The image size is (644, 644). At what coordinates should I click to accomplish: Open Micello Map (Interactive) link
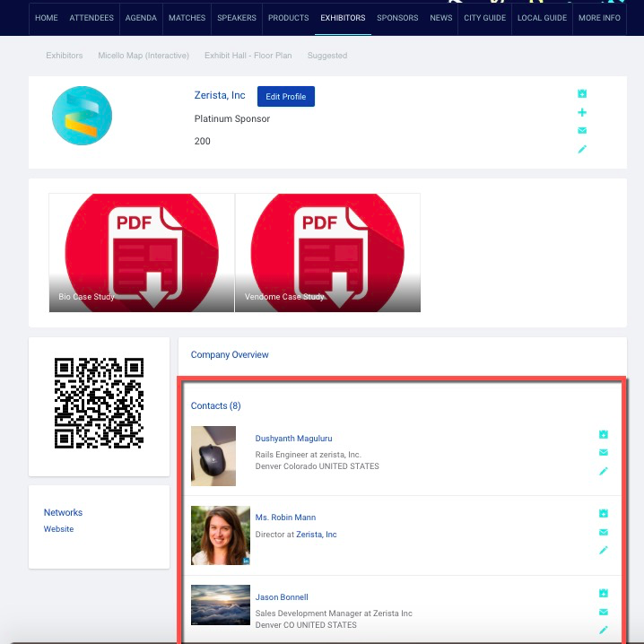click(144, 56)
